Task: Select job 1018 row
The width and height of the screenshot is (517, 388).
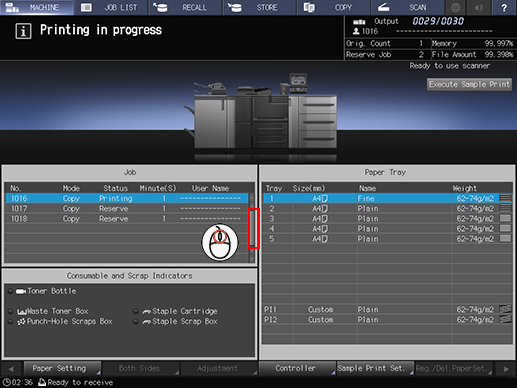Action: coord(127,219)
